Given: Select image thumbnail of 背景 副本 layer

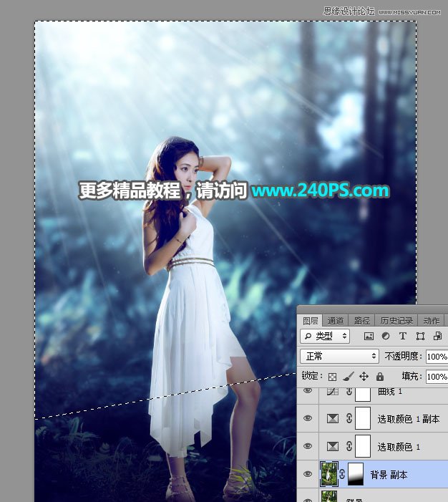Looking at the screenshot, I should pyautogui.click(x=329, y=474).
